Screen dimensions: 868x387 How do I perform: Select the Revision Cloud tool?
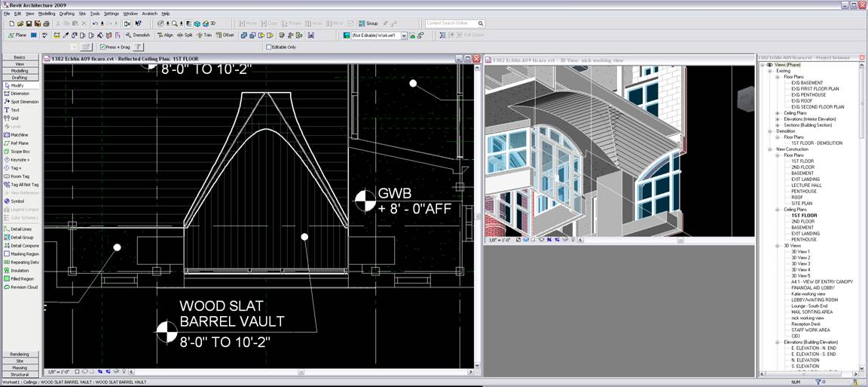coord(20,287)
